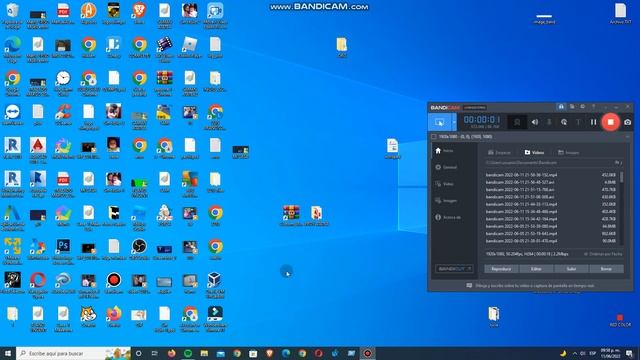Open the notification center icon

click(630, 353)
